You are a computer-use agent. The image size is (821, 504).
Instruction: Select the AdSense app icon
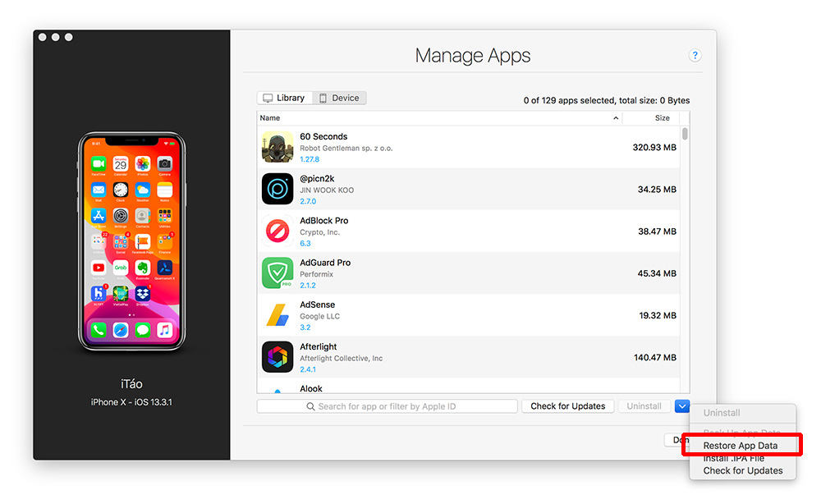(x=277, y=315)
